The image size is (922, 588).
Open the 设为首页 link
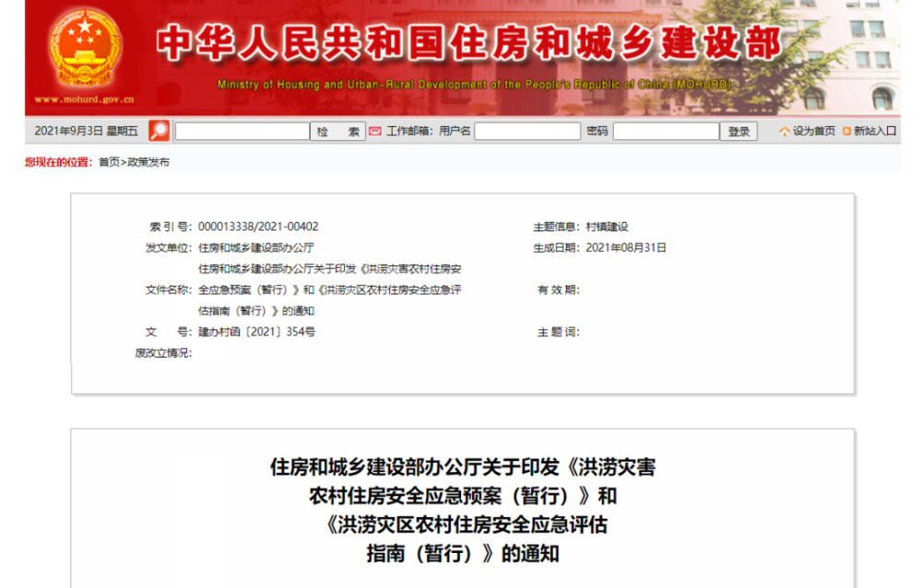click(x=814, y=131)
